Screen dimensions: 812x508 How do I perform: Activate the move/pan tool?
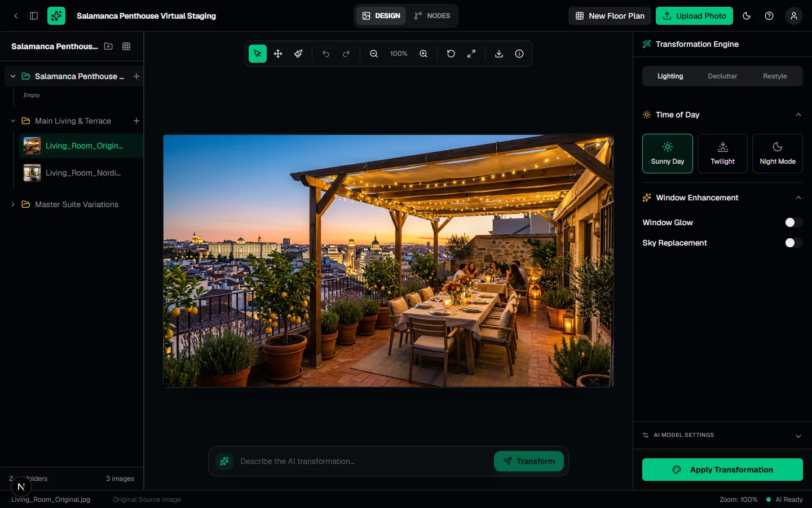click(278, 54)
